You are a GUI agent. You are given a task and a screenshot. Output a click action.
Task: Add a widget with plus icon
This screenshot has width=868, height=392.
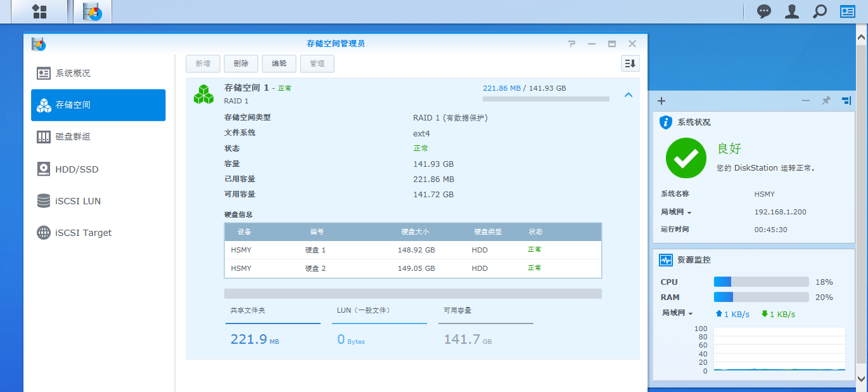tap(661, 101)
